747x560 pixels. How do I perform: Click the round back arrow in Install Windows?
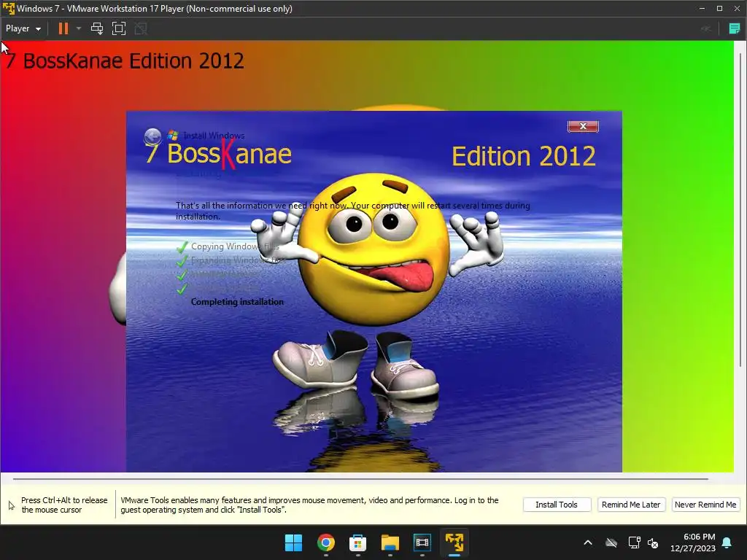pyautogui.click(x=152, y=137)
